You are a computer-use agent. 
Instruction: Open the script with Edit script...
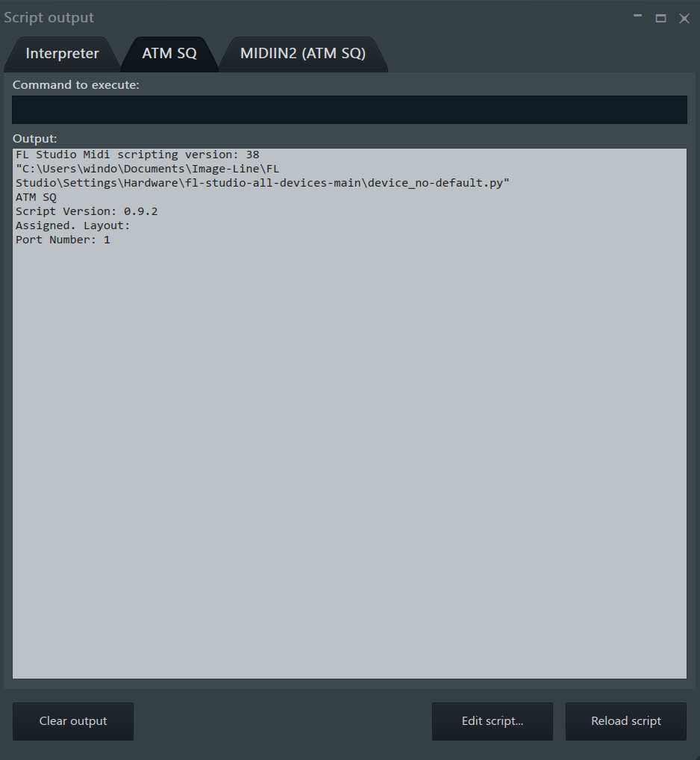point(492,721)
